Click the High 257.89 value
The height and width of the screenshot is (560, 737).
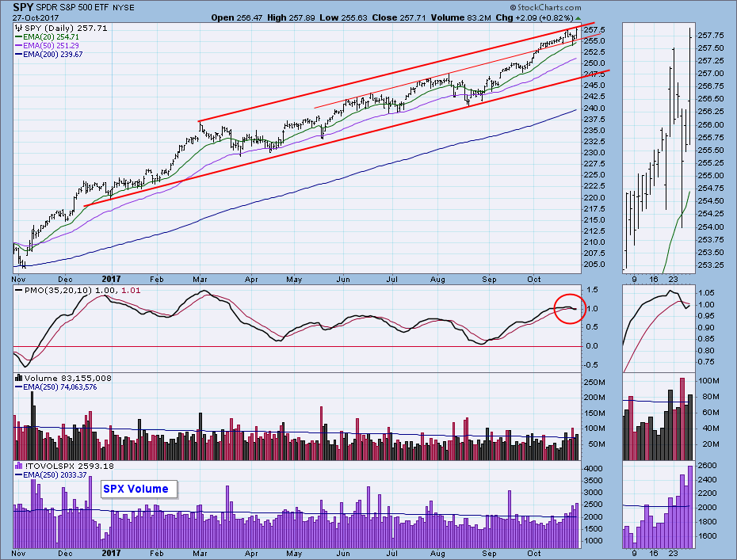pyautogui.click(x=291, y=18)
